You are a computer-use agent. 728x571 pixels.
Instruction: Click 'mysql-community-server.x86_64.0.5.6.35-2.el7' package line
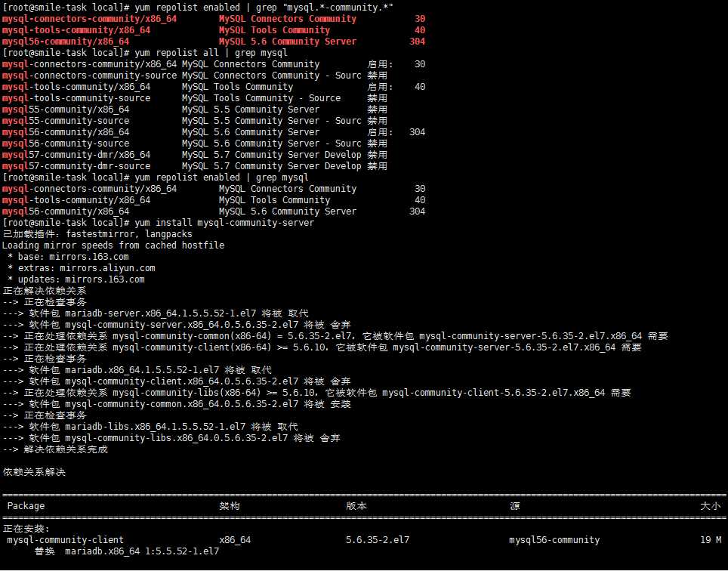point(177,325)
